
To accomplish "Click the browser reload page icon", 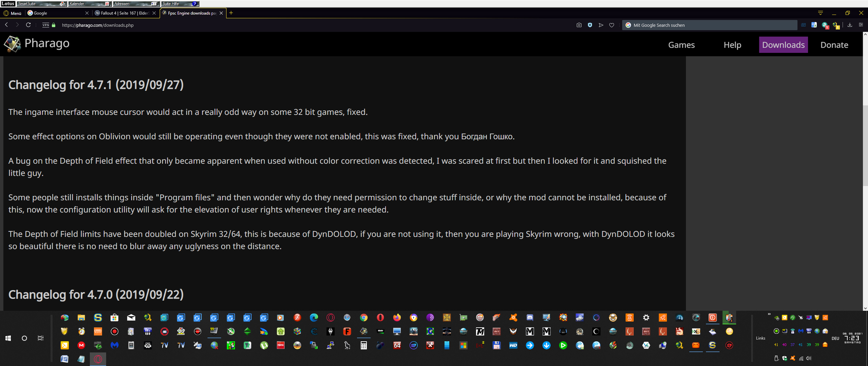I will (28, 25).
